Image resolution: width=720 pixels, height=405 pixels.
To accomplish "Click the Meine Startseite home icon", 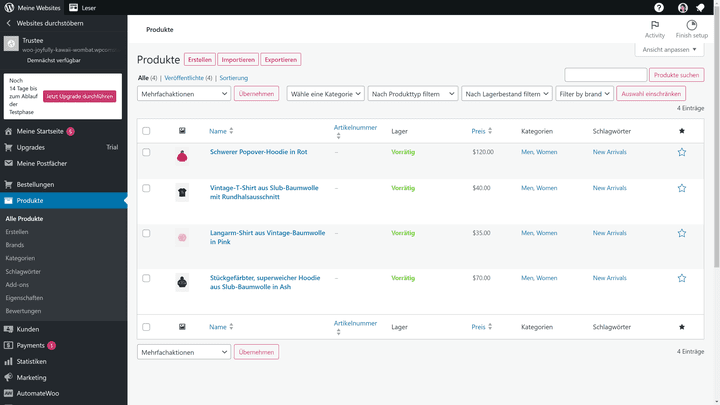I will point(8,131).
